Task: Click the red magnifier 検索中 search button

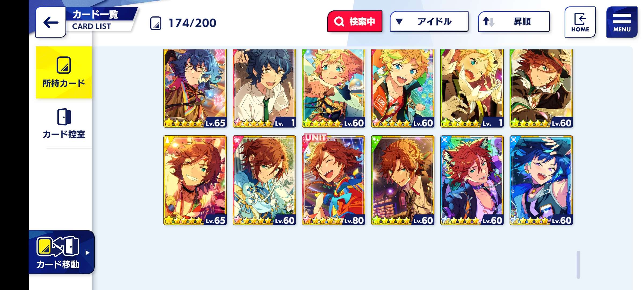Action: pyautogui.click(x=355, y=21)
